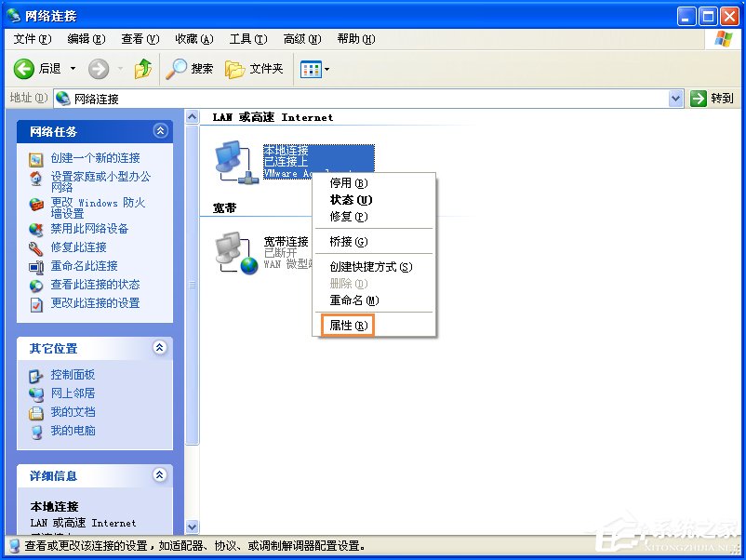Choose 重命名(M) in context menu
Viewport: 746px width, 560px height.
(x=374, y=300)
